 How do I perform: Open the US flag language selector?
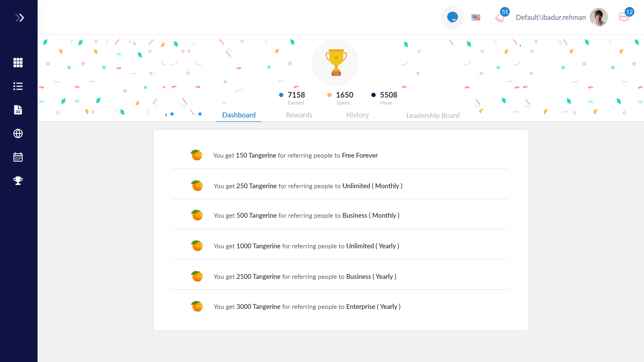[x=476, y=17]
